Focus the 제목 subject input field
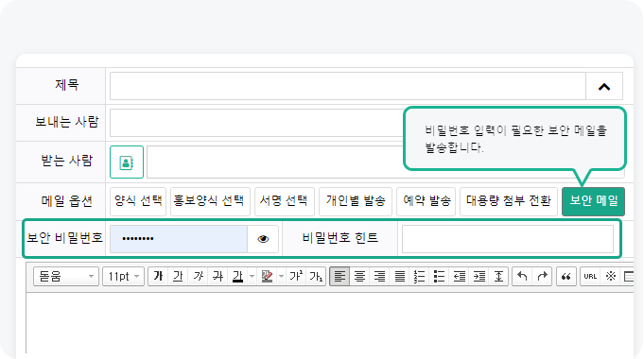Screen dimensions: 644x359 [x=347, y=86]
